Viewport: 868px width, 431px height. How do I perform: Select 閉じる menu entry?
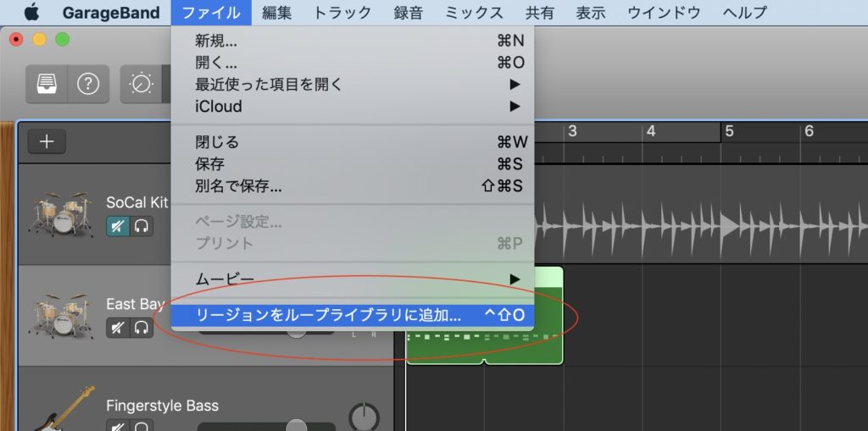coord(353,142)
